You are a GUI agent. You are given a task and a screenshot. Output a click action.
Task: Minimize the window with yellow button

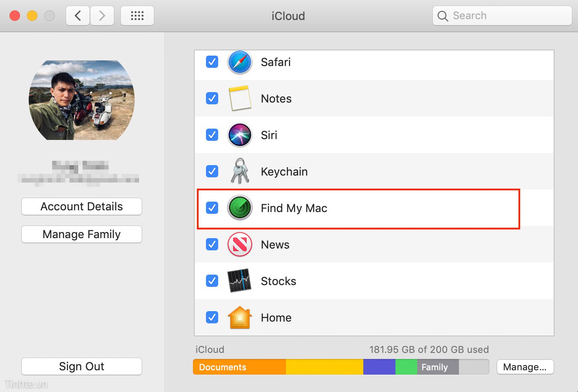32,16
